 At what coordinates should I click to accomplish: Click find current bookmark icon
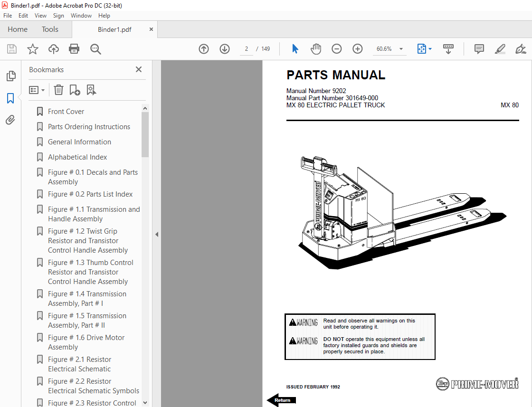pos(91,90)
